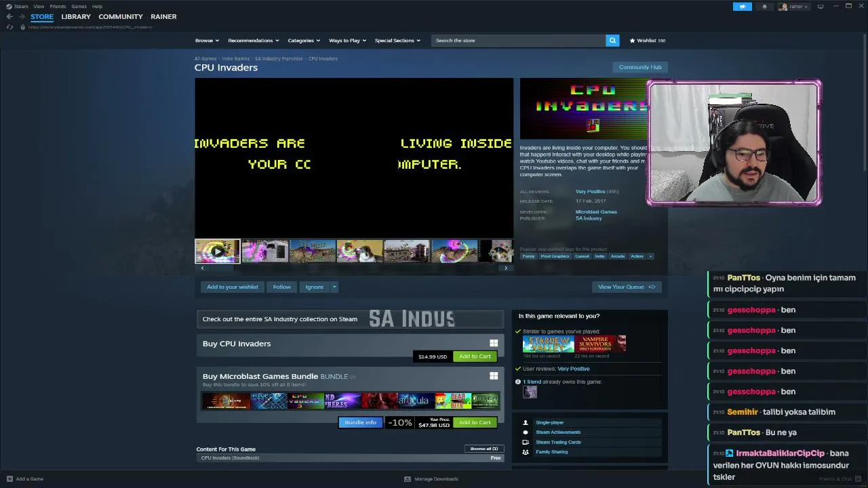Click Browse all DLC button
This screenshot has width=868, height=488.
click(x=484, y=449)
